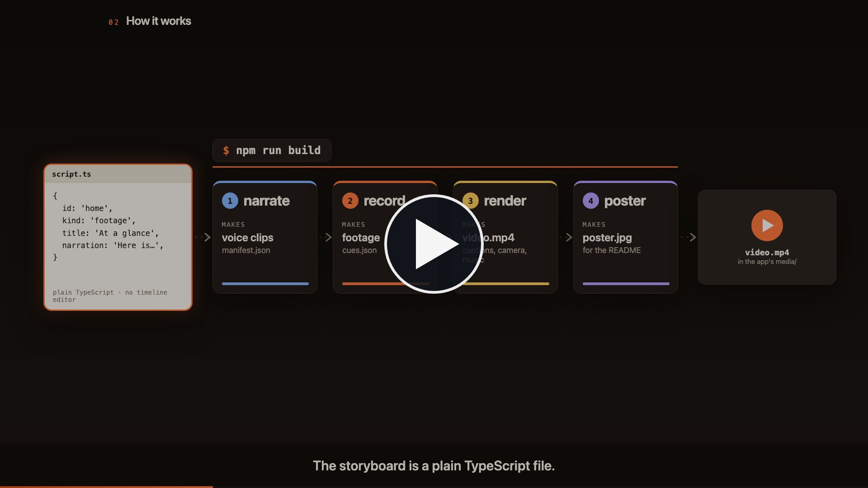The width and height of the screenshot is (868, 488).
Task: Click the yellow progress bar in render card
Action: (506, 284)
